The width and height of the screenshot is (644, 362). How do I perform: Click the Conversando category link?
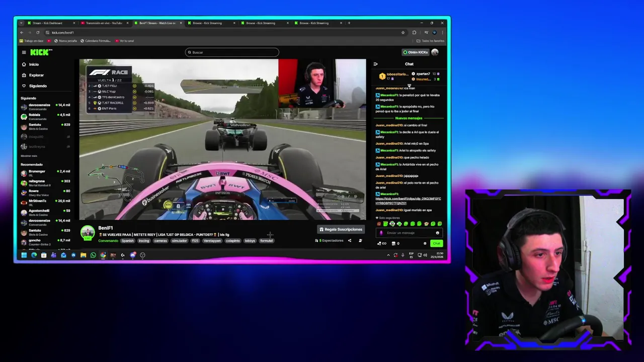(x=108, y=241)
